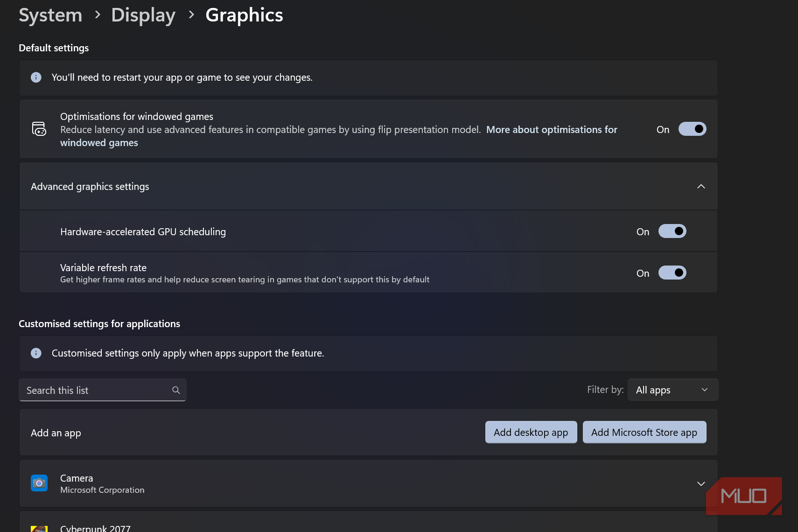This screenshot has width=798, height=532.
Task: Click the Add an app label
Action: [x=56, y=433]
